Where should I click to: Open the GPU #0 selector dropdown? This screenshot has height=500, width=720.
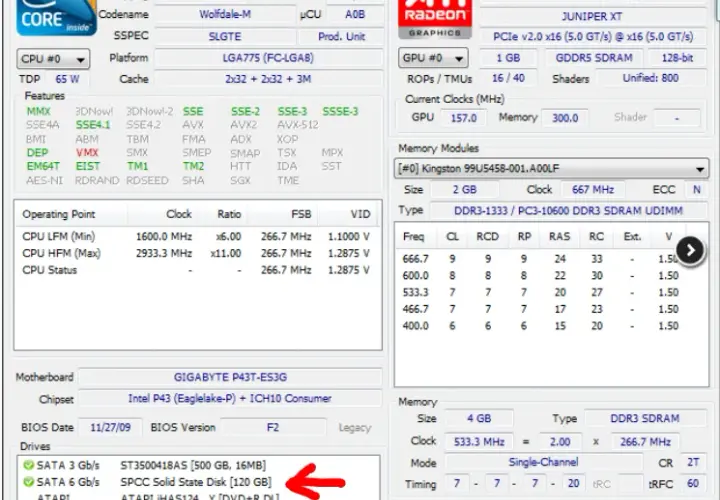pos(433,58)
